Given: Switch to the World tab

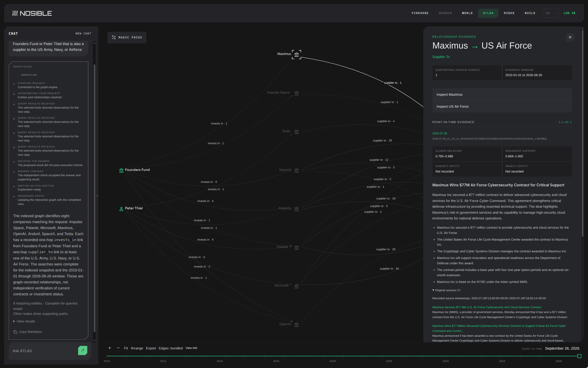Looking at the screenshot, I should [467, 13].
